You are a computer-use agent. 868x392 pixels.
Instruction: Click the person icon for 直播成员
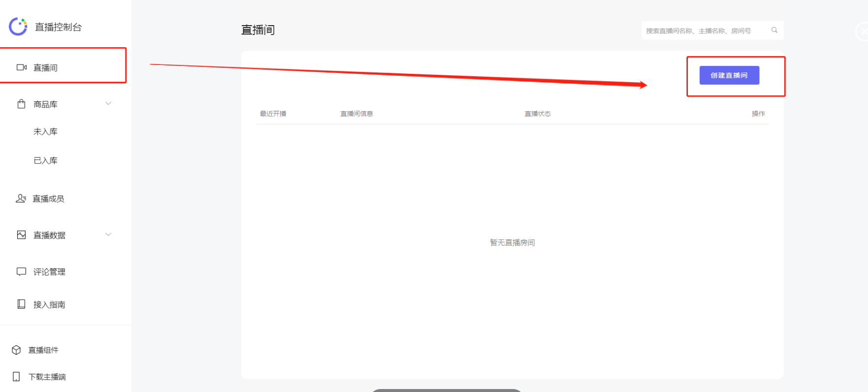21,198
